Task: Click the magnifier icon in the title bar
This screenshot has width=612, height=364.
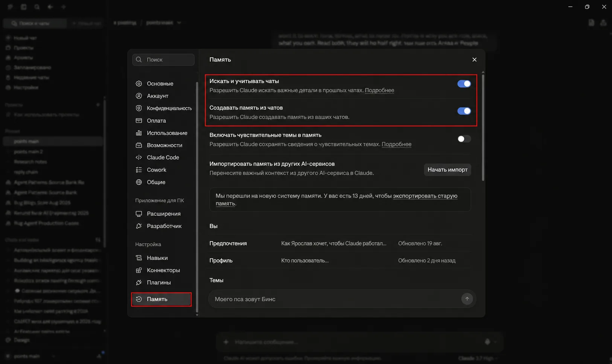Action: pyautogui.click(x=37, y=7)
